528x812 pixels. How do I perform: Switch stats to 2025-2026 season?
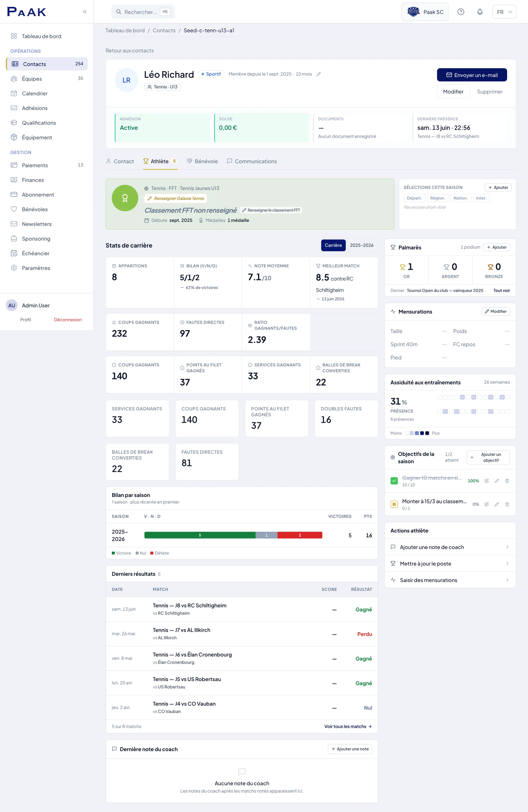362,245
